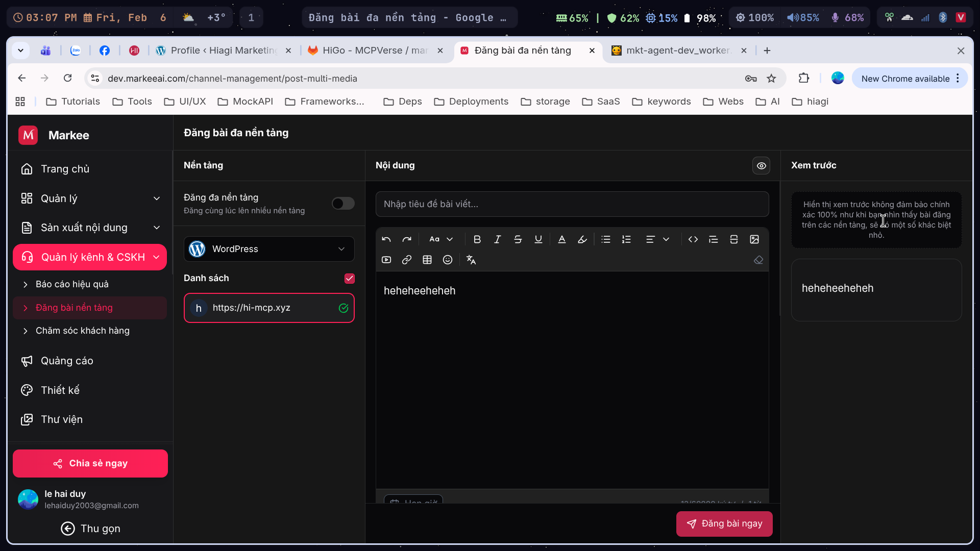
Task: Toggle bold formatting in editor
Action: [477, 239]
